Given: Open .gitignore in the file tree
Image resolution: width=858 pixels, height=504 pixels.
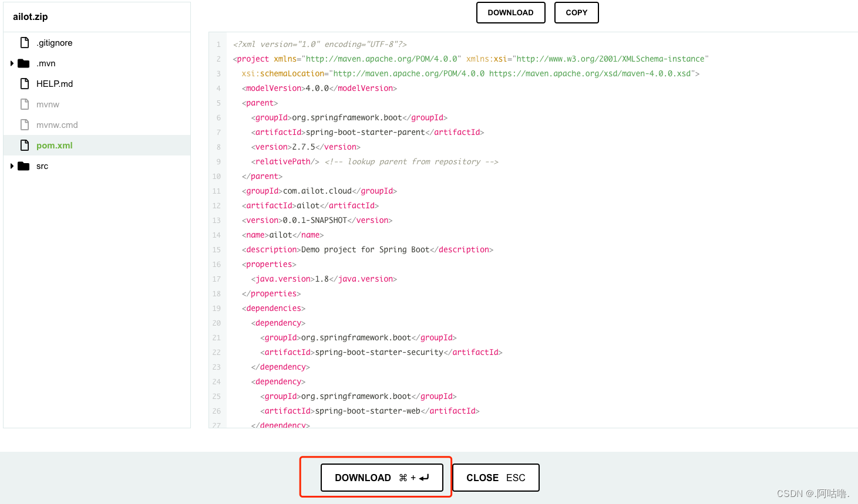Looking at the screenshot, I should click(55, 43).
